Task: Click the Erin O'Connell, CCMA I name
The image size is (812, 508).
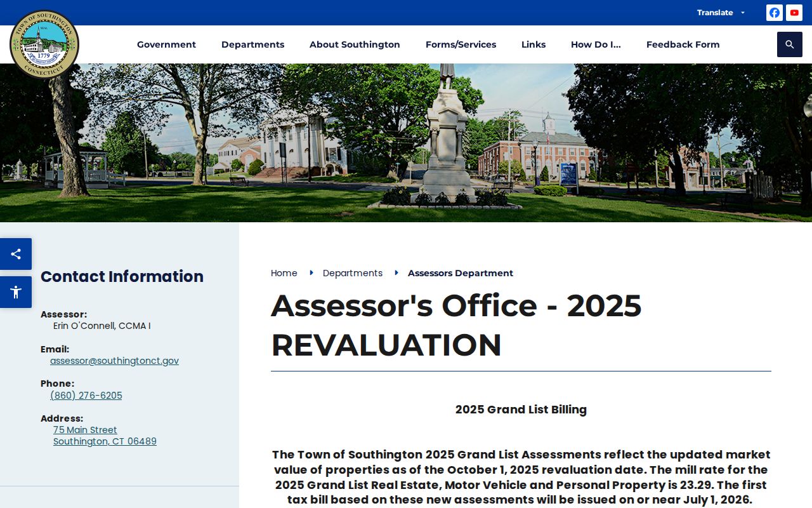Action: tap(102, 326)
